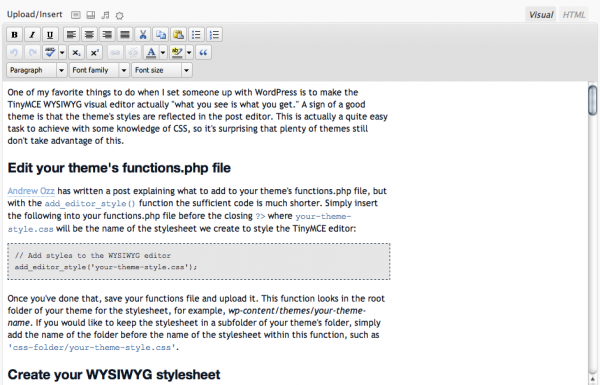Image resolution: width=600 pixels, height=385 pixels.
Task: Click the Add Video upload icon
Action: [91, 15]
